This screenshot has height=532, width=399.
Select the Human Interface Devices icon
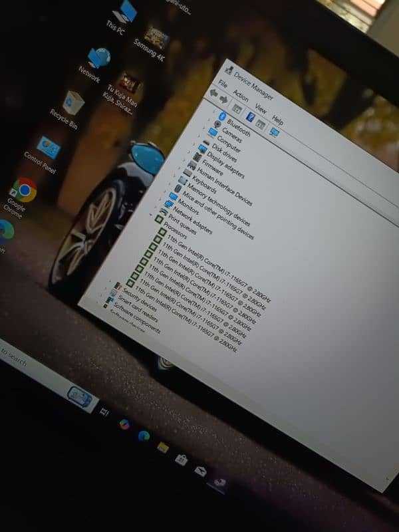tap(192, 165)
